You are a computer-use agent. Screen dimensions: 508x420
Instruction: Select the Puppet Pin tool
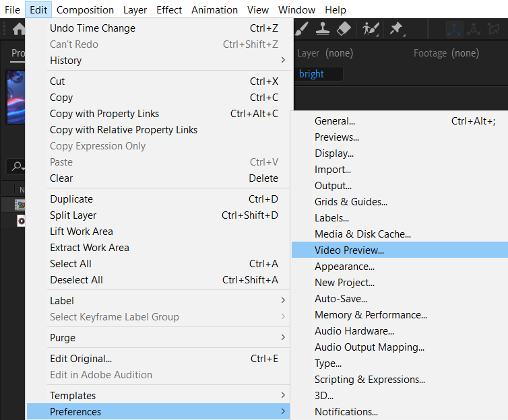point(397,29)
